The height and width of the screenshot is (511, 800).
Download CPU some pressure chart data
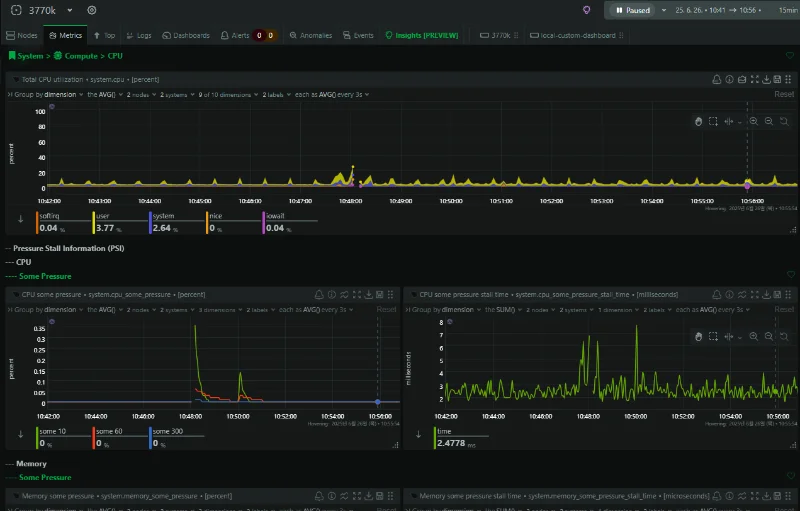coord(368,295)
